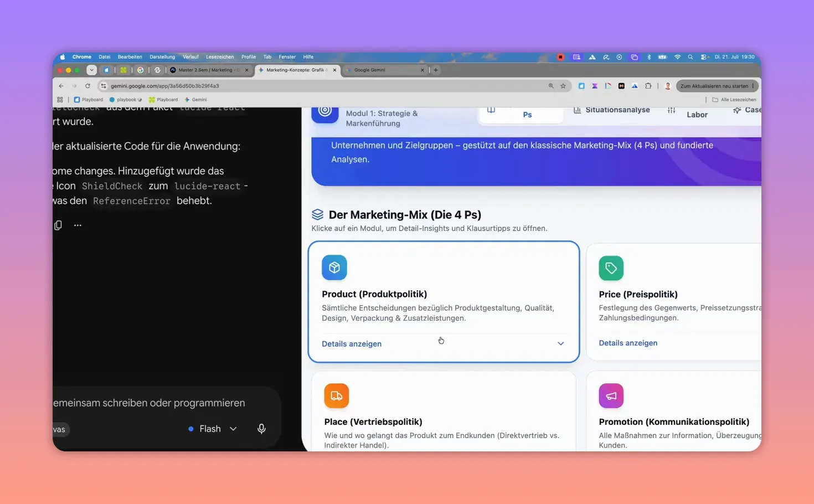The image size is (814, 504).
Task: Expand the Product card details chevron
Action: tap(560, 344)
